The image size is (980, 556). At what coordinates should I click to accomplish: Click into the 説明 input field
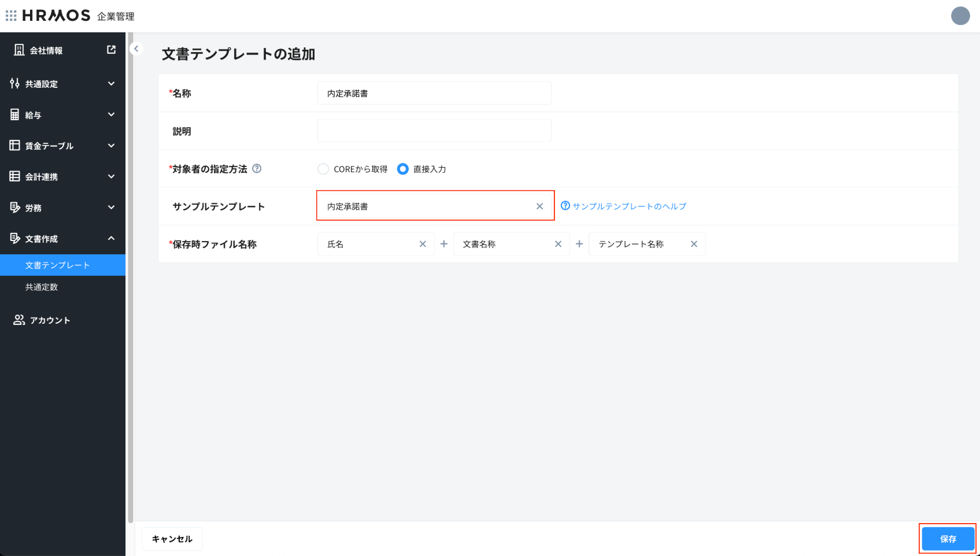[x=434, y=131]
